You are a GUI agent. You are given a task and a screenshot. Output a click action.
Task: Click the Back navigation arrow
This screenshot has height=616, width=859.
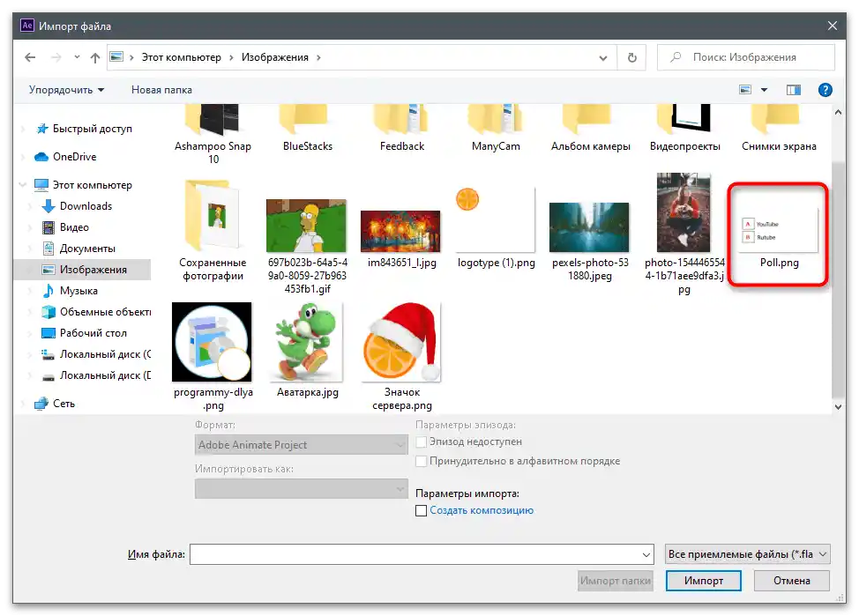pyautogui.click(x=30, y=57)
